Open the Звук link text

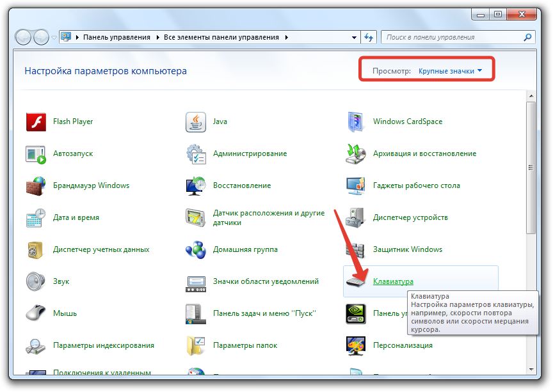pyautogui.click(x=61, y=281)
